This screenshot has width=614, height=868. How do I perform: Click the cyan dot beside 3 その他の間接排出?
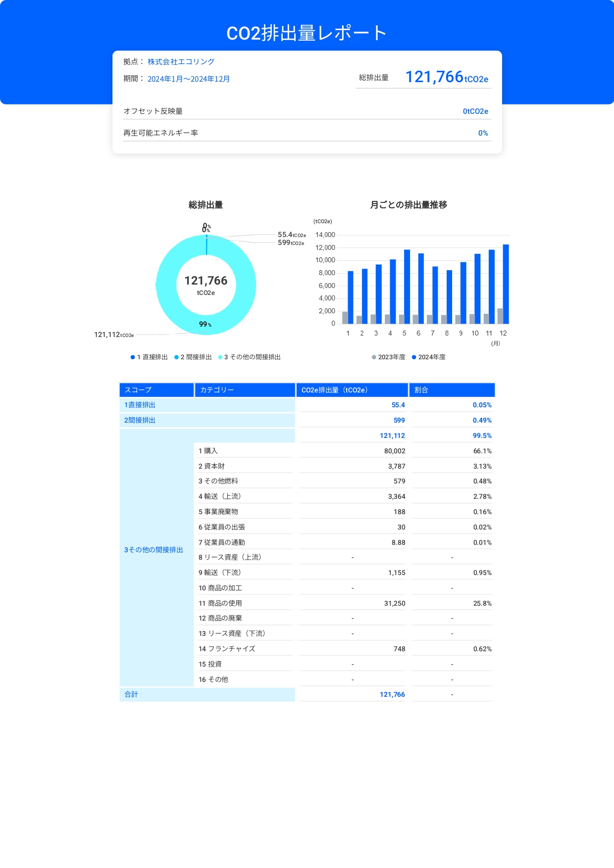pyautogui.click(x=220, y=357)
